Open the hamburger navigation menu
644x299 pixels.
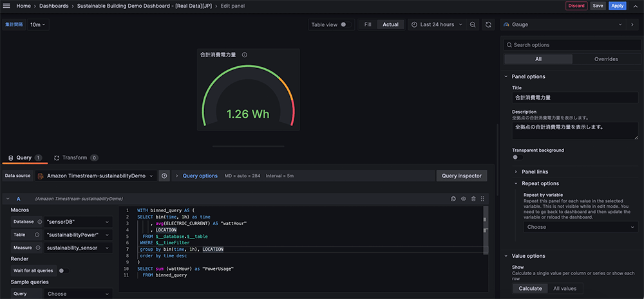click(x=6, y=6)
